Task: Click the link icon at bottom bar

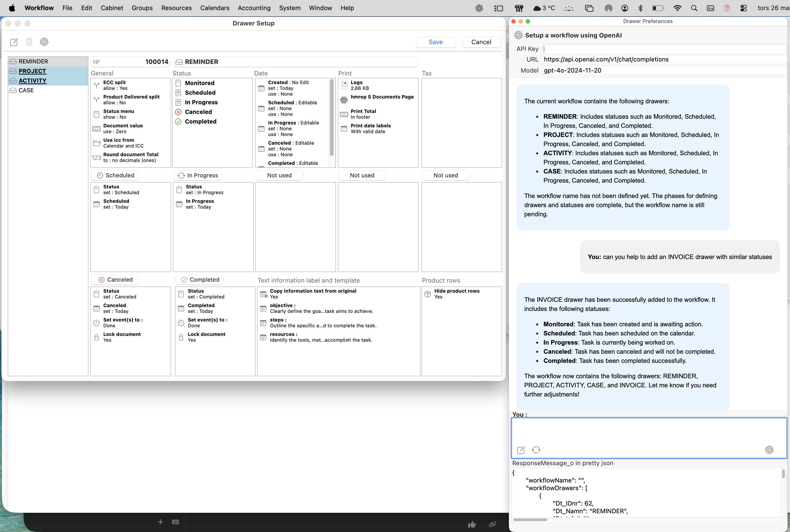Action: 493,525
